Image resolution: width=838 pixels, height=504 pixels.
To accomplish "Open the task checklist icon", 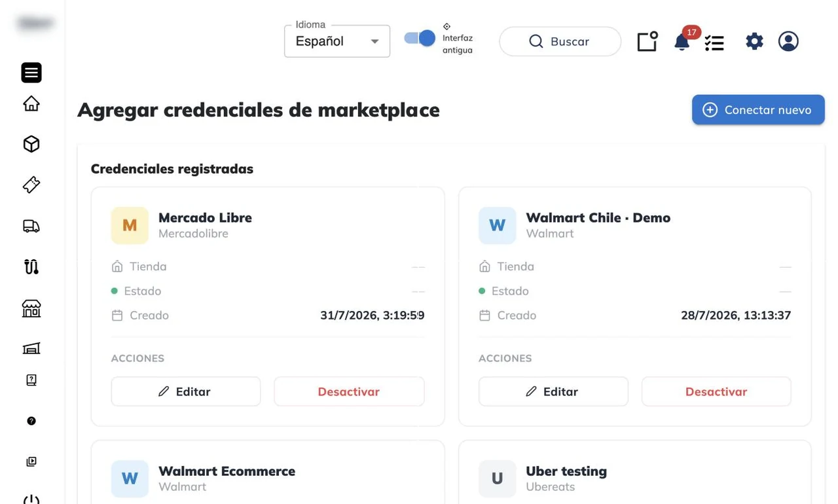I will (x=714, y=43).
